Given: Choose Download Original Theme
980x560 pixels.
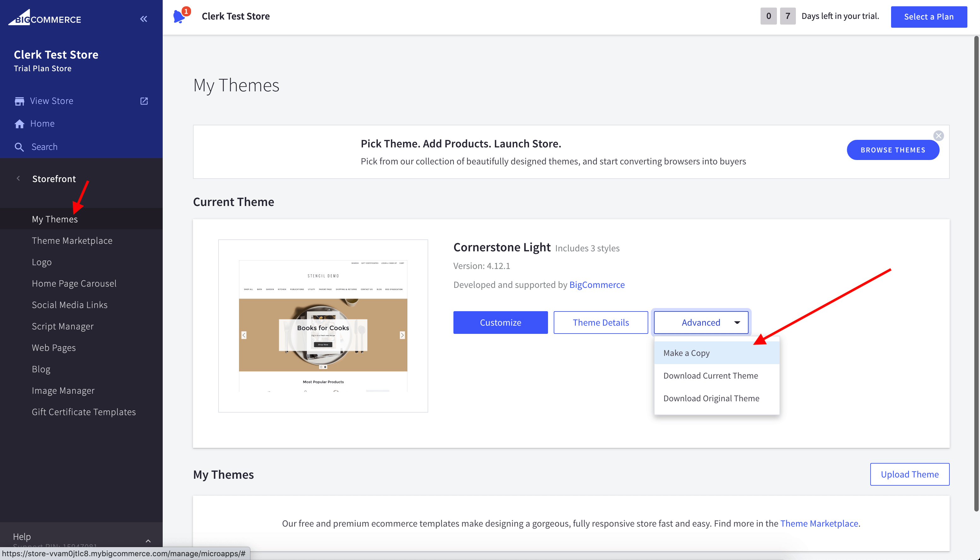Looking at the screenshot, I should point(711,398).
